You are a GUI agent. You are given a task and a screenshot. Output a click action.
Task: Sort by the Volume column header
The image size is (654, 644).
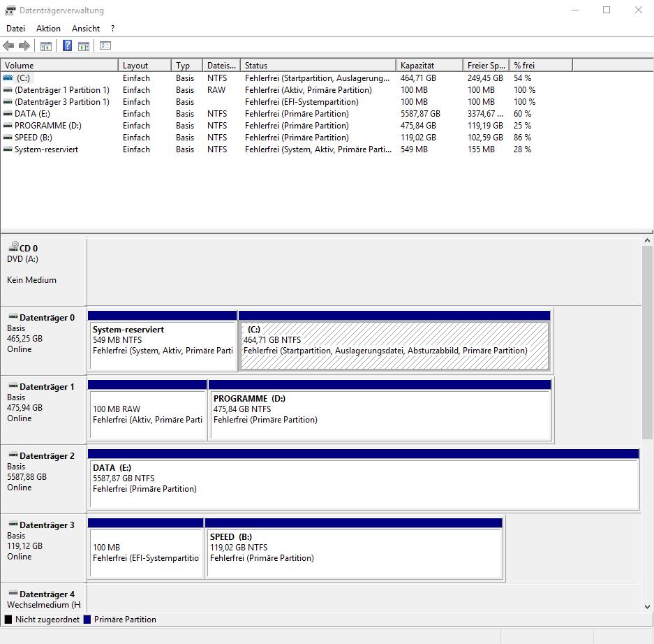(x=59, y=65)
